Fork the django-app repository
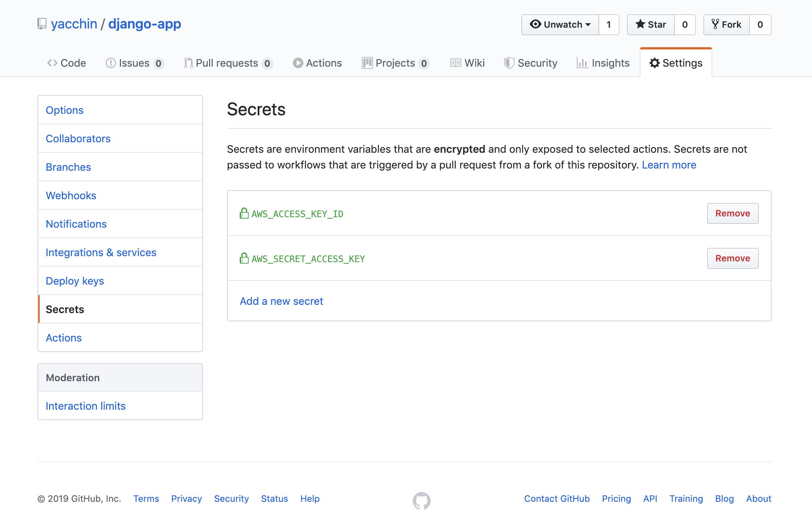Image resolution: width=812 pixels, height=522 pixels. click(727, 25)
